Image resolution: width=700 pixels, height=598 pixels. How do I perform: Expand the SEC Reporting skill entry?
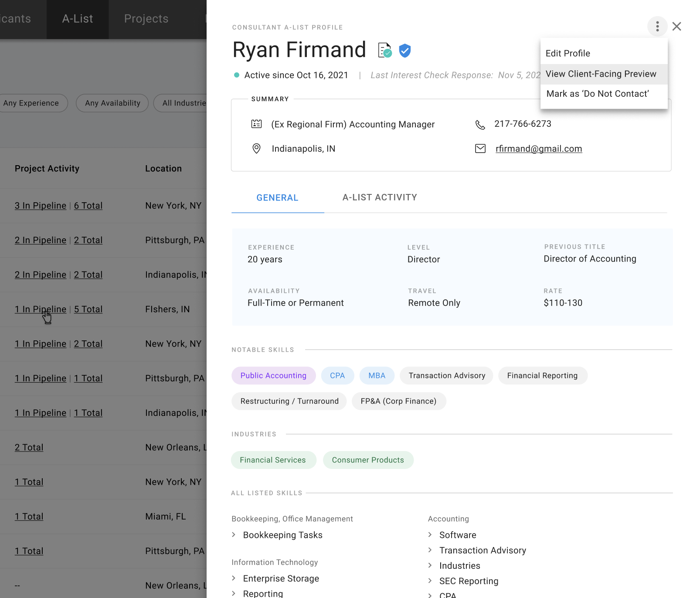pos(469,581)
